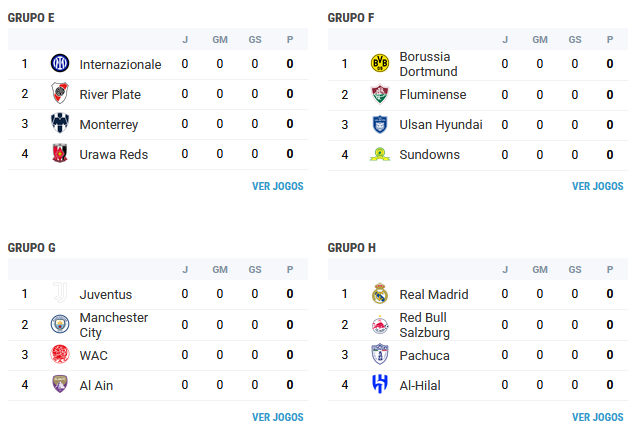
Task: Click the Borussia Dortmund club crest
Action: (379, 64)
